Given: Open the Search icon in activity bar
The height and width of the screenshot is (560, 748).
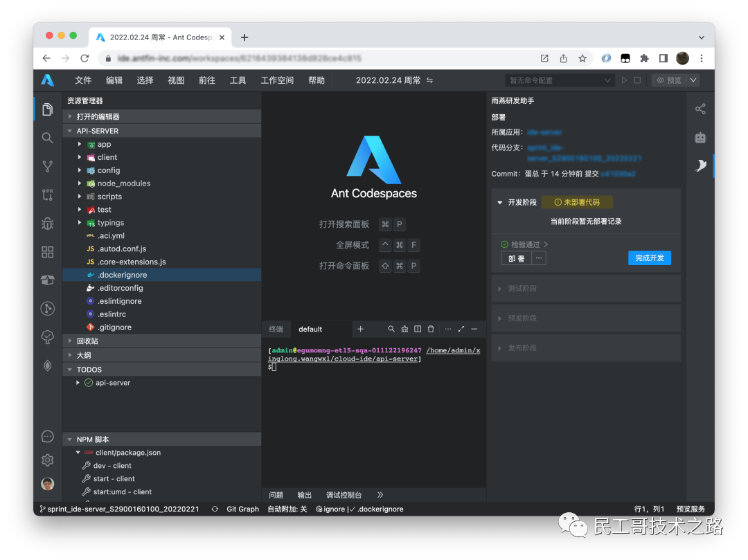Looking at the screenshot, I should pyautogui.click(x=47, y=138).
